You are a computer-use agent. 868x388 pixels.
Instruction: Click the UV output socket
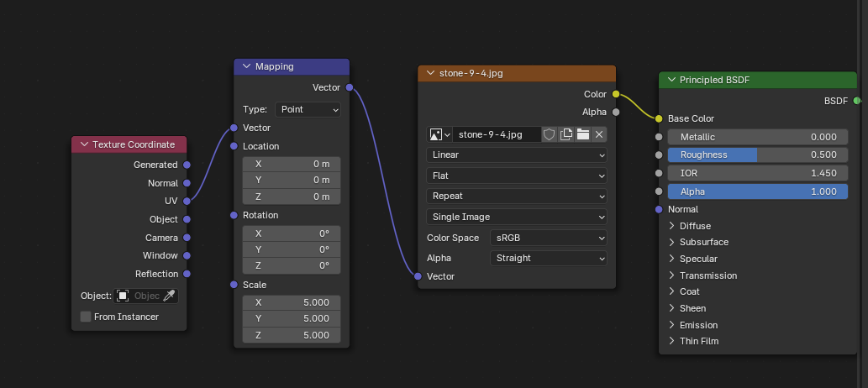(x=187, y=201)
